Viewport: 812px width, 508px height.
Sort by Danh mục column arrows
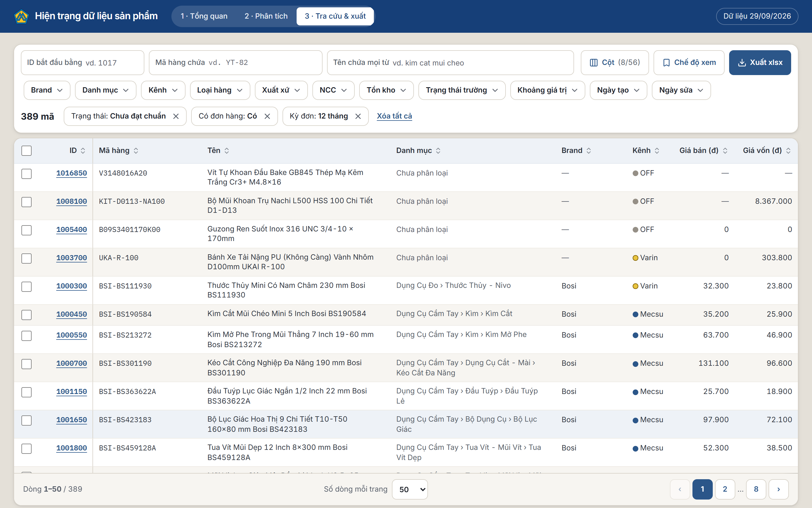click(x=438, y=150)
